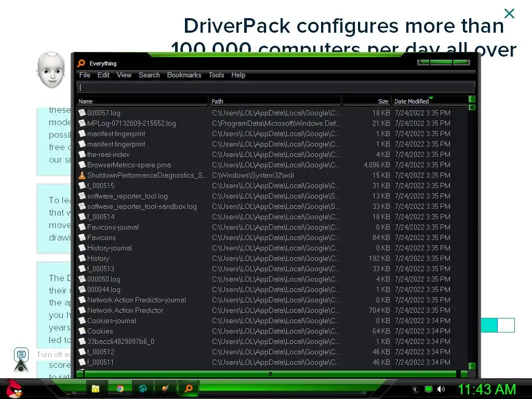Sort by the Name column header

142,101
